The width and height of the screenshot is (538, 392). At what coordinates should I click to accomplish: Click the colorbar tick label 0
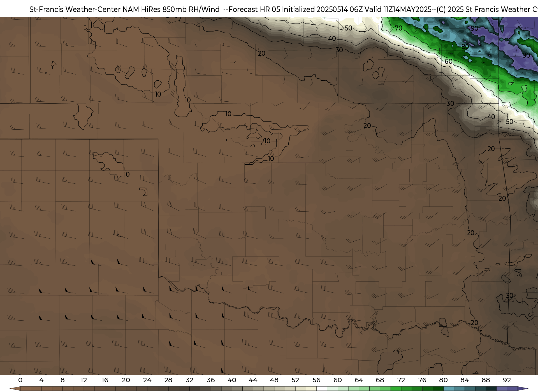(x=20, y=380)
